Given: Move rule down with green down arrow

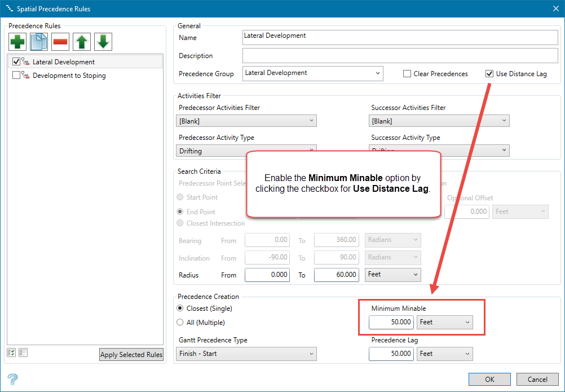Looking at the screenshot, I should (x=103, y=42).
